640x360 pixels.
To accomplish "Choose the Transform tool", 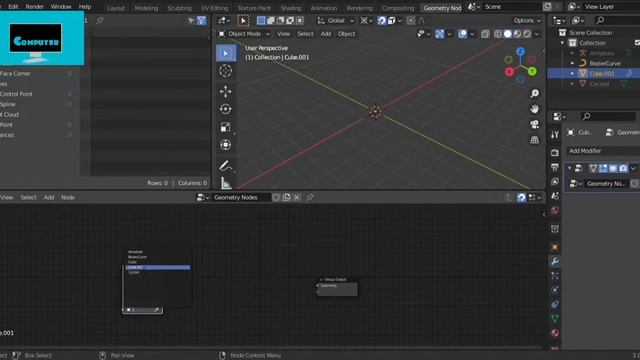I will (226, 144).
